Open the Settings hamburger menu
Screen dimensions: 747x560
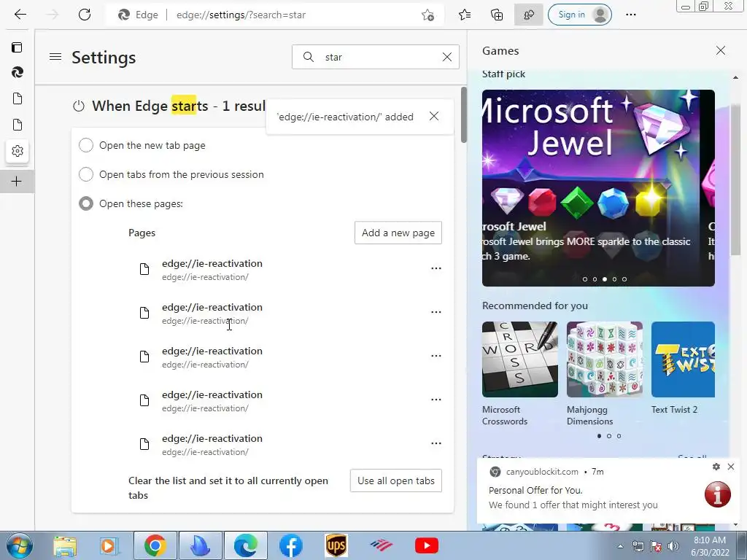coord(55,57)
